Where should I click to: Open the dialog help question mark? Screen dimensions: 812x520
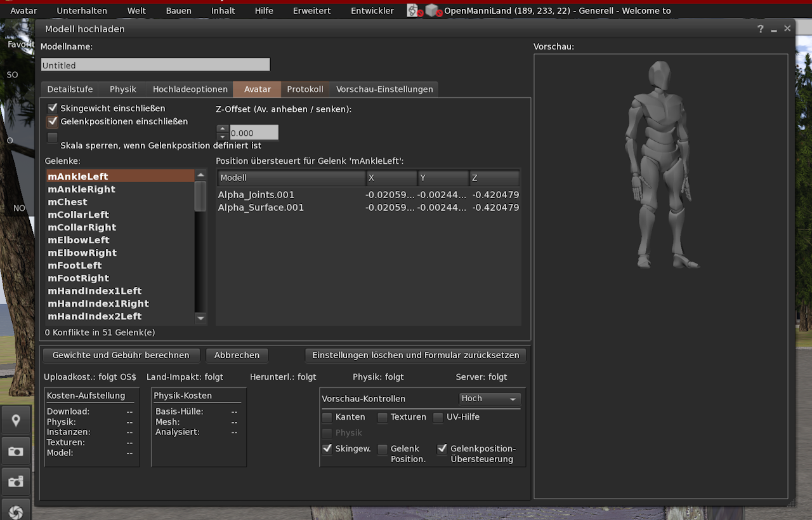tap(761, 29)
